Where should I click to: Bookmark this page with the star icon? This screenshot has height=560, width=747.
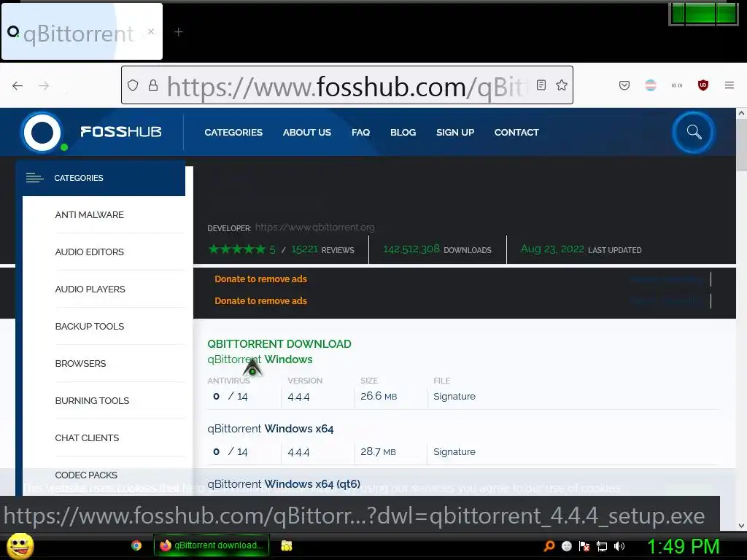coord(562,85)
